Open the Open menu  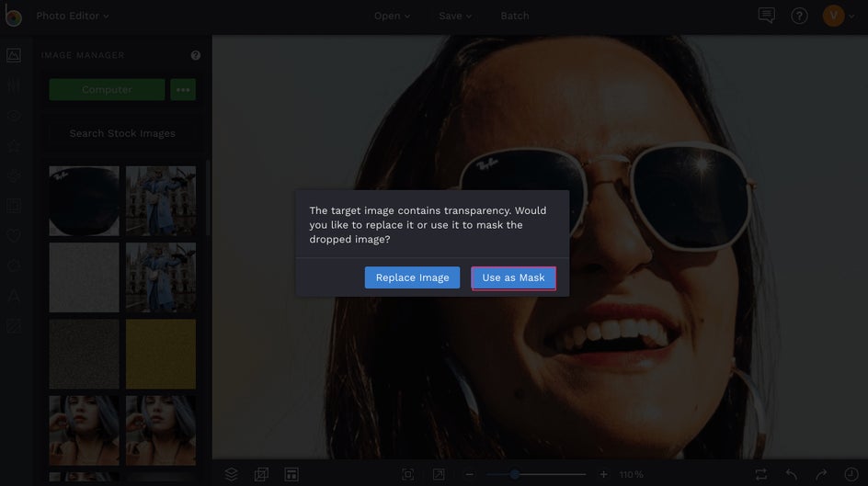pyautogui.click(x=392, y=16)
